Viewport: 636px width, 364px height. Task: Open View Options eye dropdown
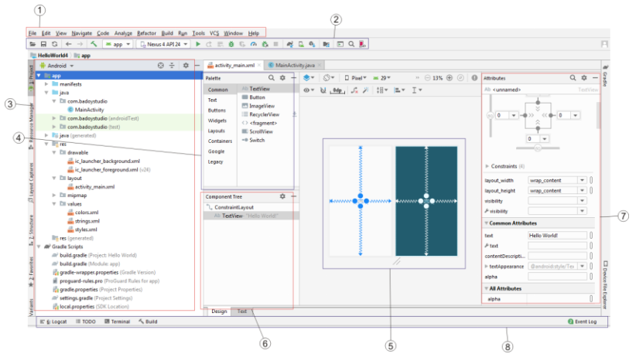tap(309, 90)
